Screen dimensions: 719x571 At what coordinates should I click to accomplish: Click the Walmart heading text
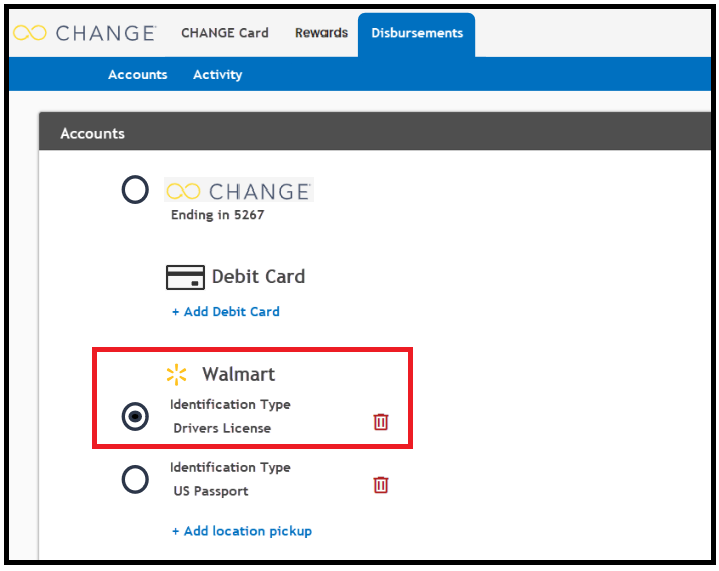pos(238,374)
